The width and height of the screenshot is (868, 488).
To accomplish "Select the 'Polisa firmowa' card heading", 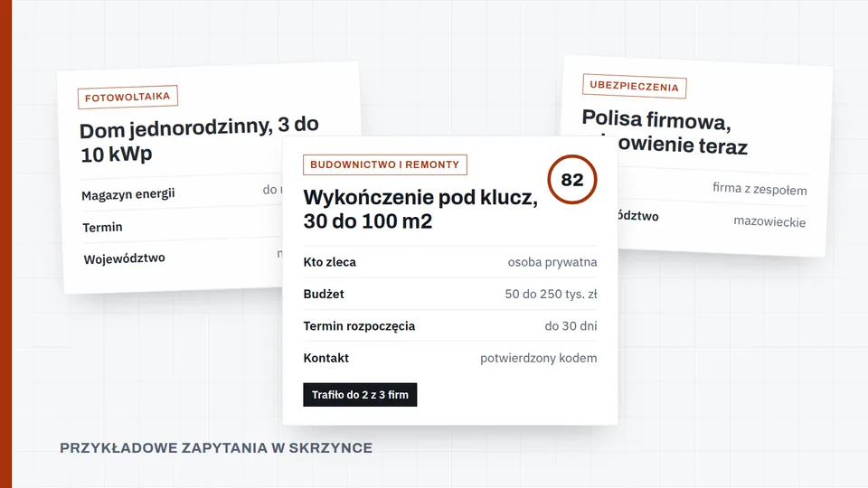I will pos(665,133).
